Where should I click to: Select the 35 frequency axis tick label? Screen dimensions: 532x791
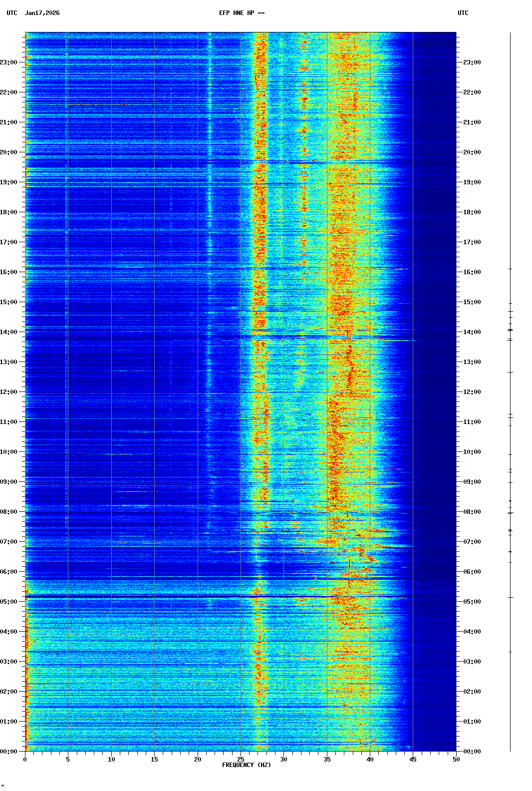point(327,760)
